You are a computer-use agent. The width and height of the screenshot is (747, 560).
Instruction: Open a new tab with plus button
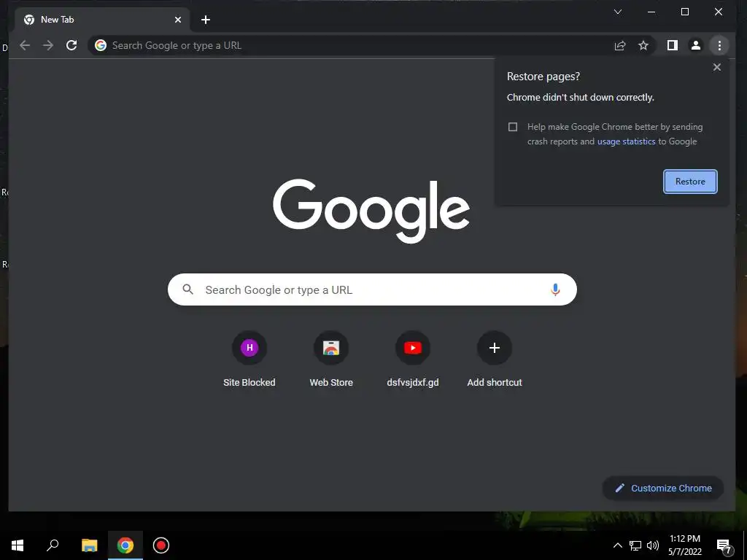(x=205, y=20)
